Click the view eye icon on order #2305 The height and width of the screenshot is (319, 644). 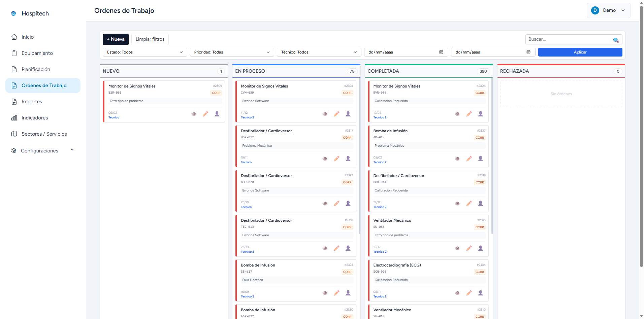tap(194, 114)
